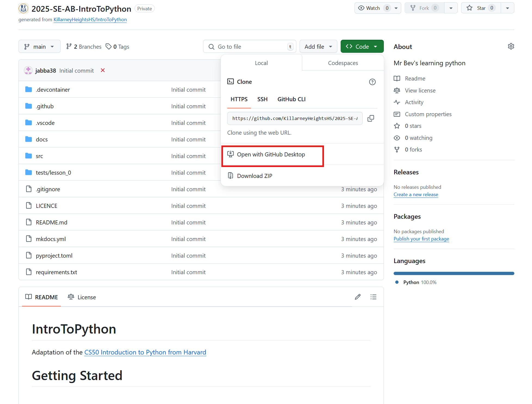This screenshot has height=404, width=532.
Task: Switch to the License tab beside README
Action: [82, 297]
